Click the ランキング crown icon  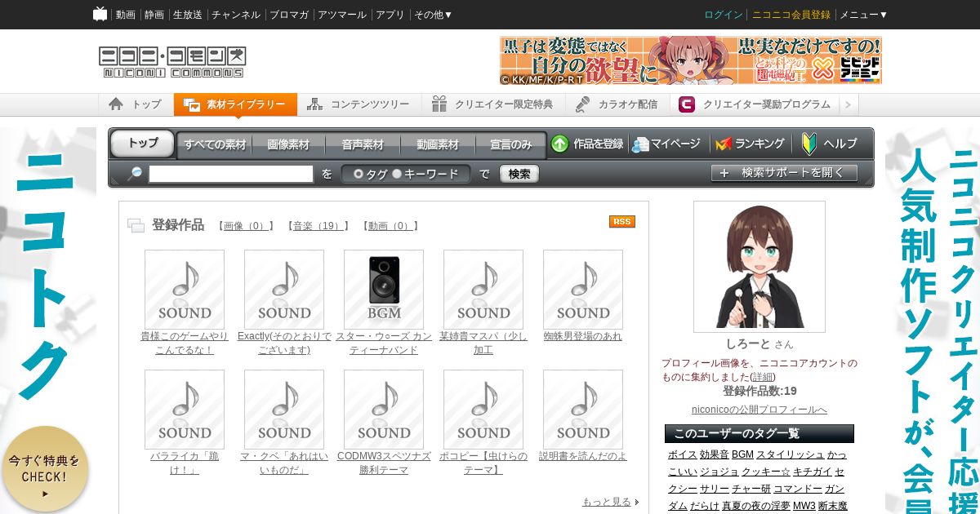[x=724, y=144]
